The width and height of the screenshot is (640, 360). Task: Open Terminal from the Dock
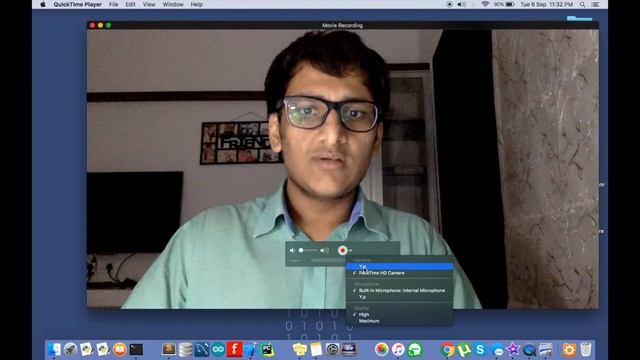pos(136,350)
